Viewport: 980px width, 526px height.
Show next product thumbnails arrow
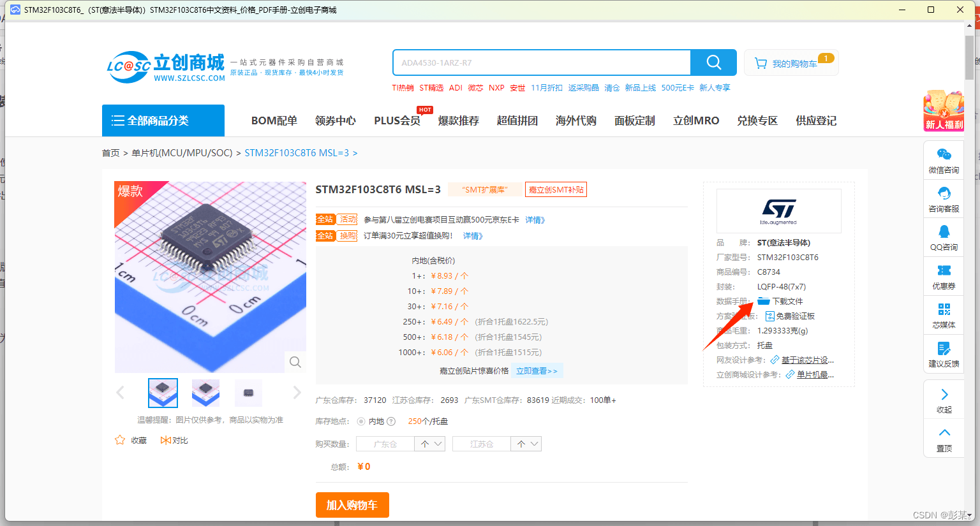[297, 393]
